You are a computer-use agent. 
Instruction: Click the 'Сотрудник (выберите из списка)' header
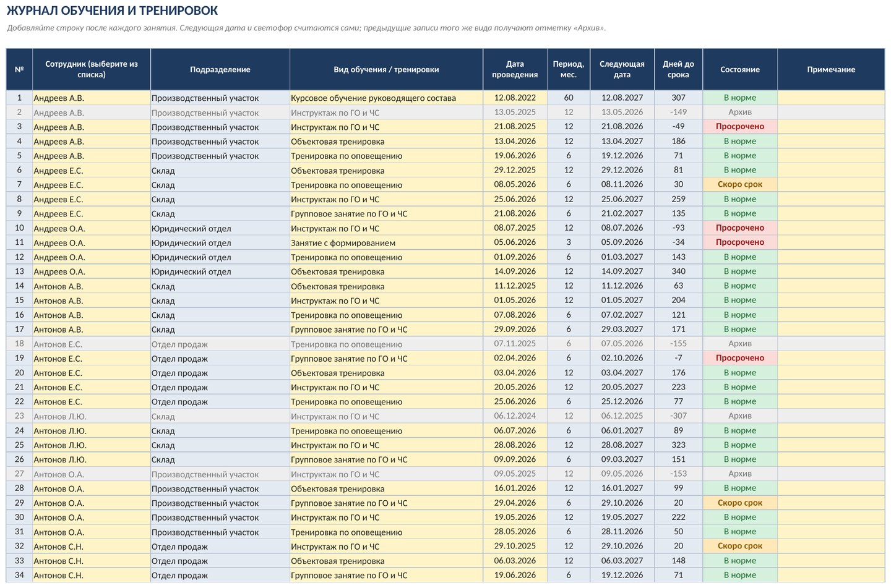[x=92, y=69]
